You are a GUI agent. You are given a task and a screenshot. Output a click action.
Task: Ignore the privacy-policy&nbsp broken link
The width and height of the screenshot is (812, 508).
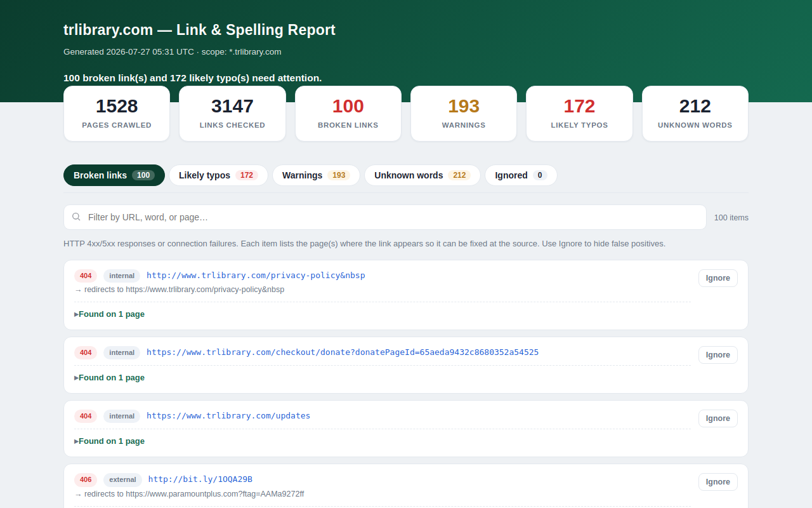[718, 278]
